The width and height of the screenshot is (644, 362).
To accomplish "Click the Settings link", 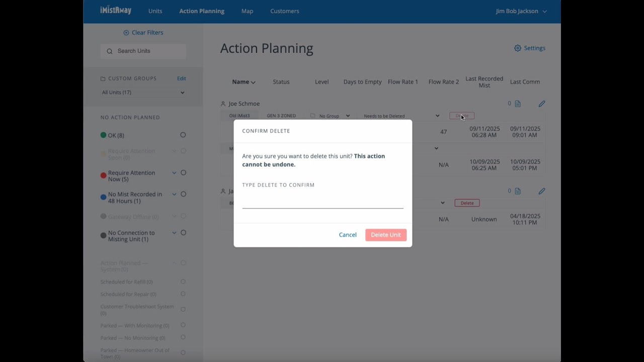I will point(535,48).
